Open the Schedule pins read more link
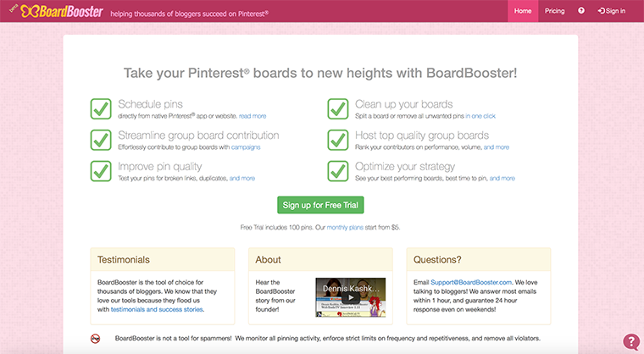 [253, 116]
